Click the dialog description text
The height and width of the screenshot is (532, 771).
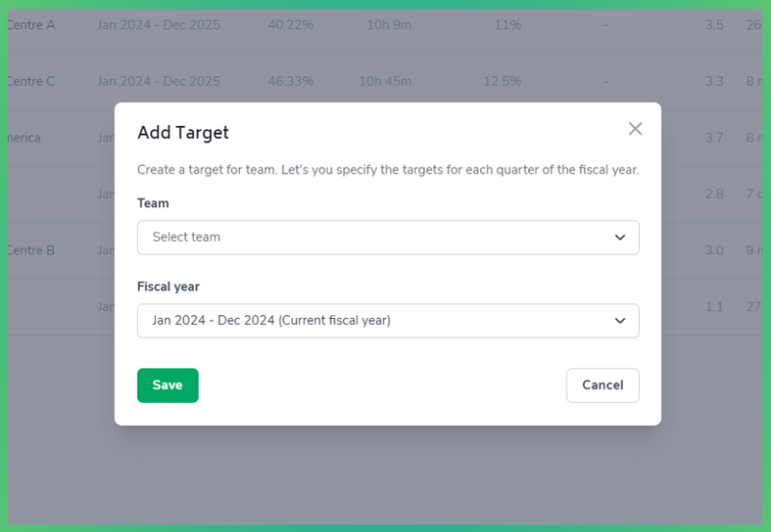[x=387, y=170]
